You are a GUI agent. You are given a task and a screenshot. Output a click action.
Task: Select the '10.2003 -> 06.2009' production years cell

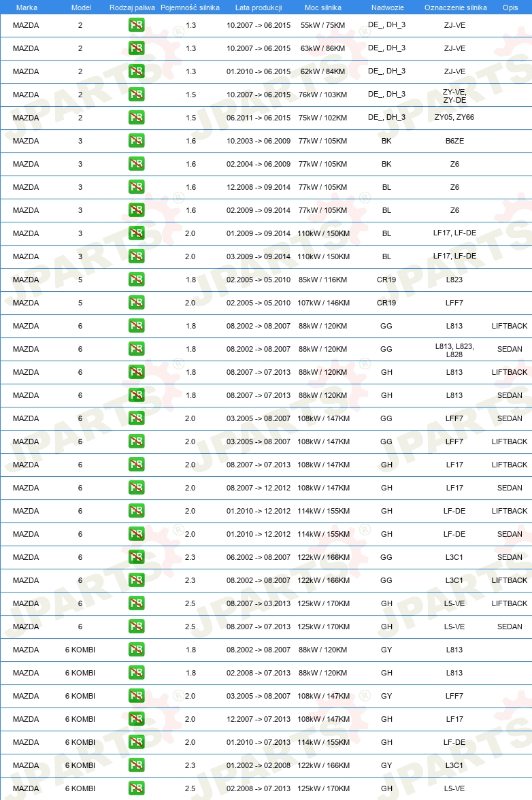coord(259,141)
